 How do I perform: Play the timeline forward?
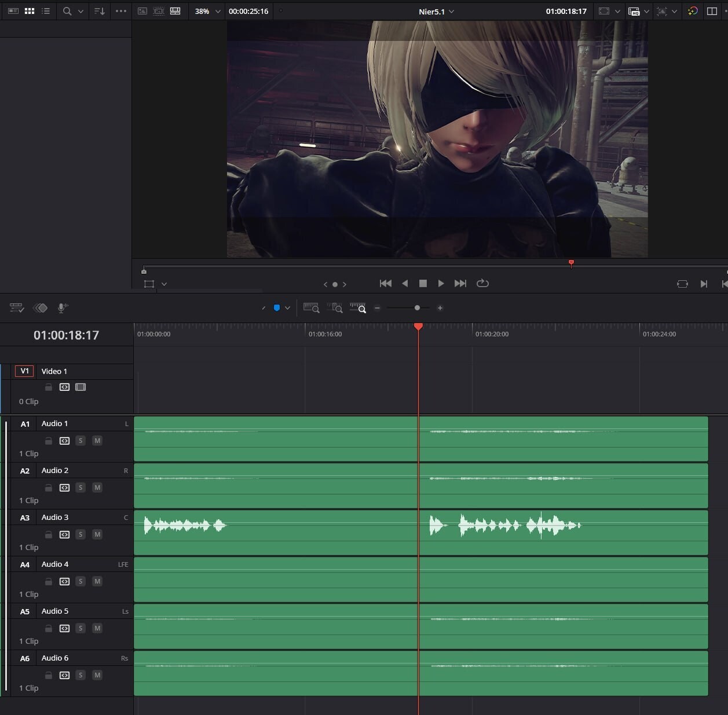tap(441, 283)
